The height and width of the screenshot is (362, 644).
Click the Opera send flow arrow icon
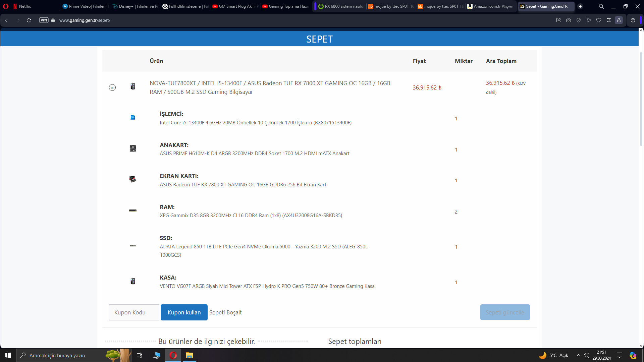(589, 20)
